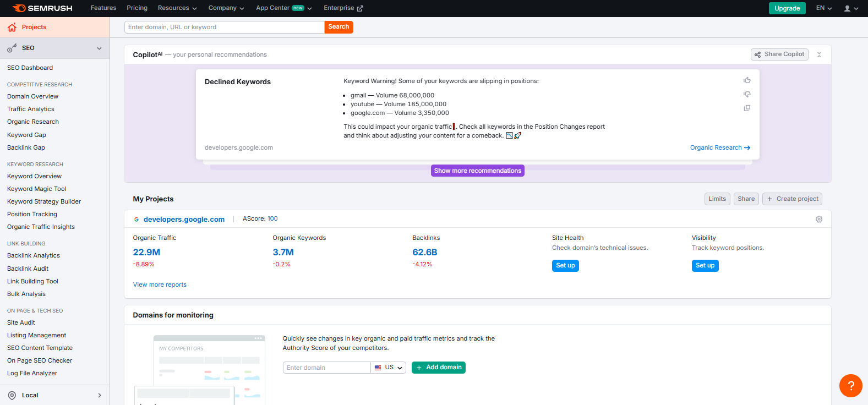Image resolution: width=868 pixels, height=405 pixels.
Task: Click the Local pin icon in sidebar
Action: 12,395
